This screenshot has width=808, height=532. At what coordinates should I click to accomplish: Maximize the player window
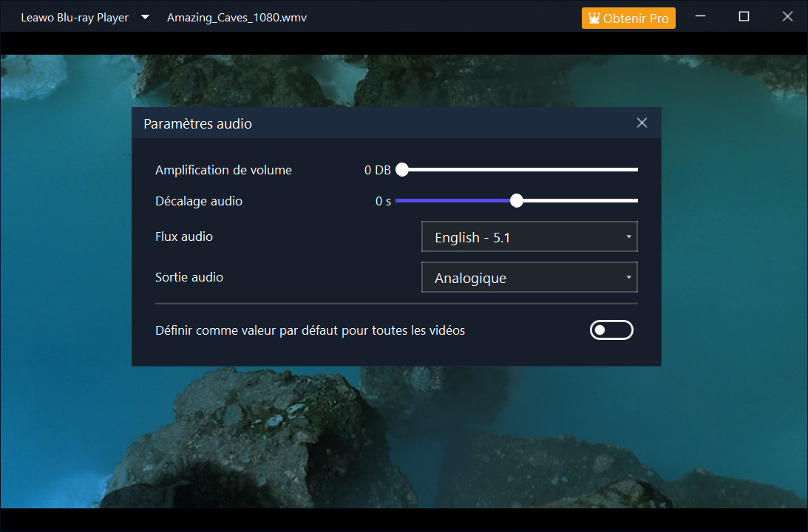[x=744, y=17]
